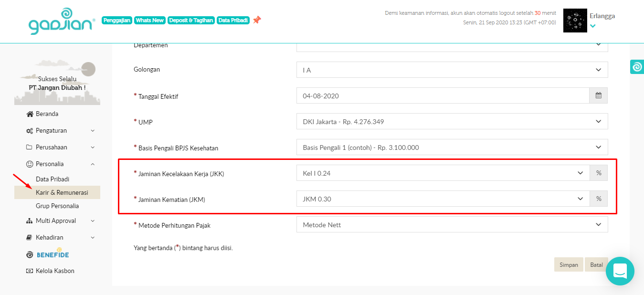Expand the Perusahaan menu
The width and height of the screenshot is (644, 295).
(x=57, y=147)
